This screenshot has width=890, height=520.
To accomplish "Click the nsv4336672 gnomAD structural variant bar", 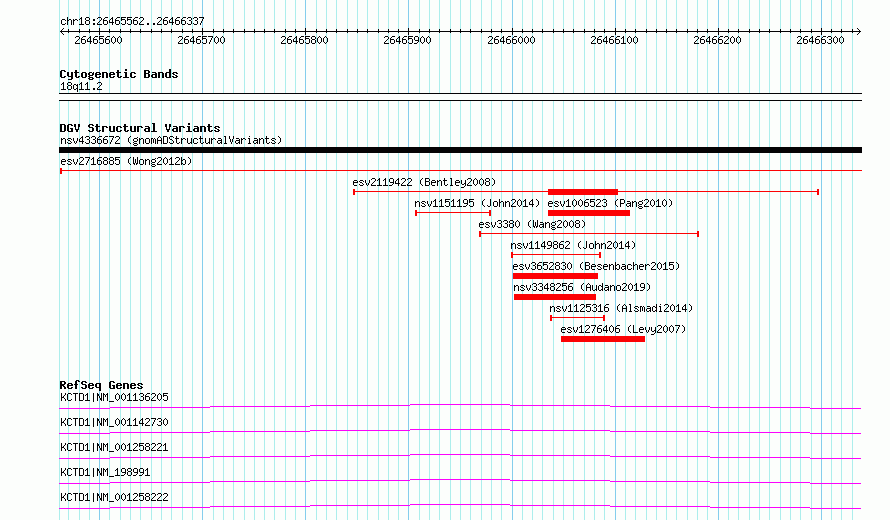I will 460,150.
